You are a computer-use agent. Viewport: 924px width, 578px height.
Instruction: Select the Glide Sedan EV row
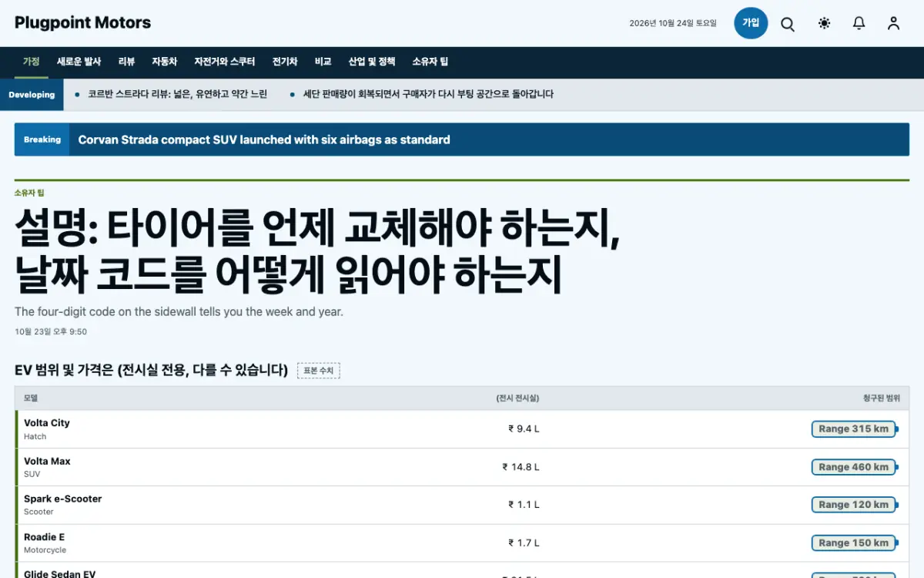pyautogui.click(x=462, y=571)
